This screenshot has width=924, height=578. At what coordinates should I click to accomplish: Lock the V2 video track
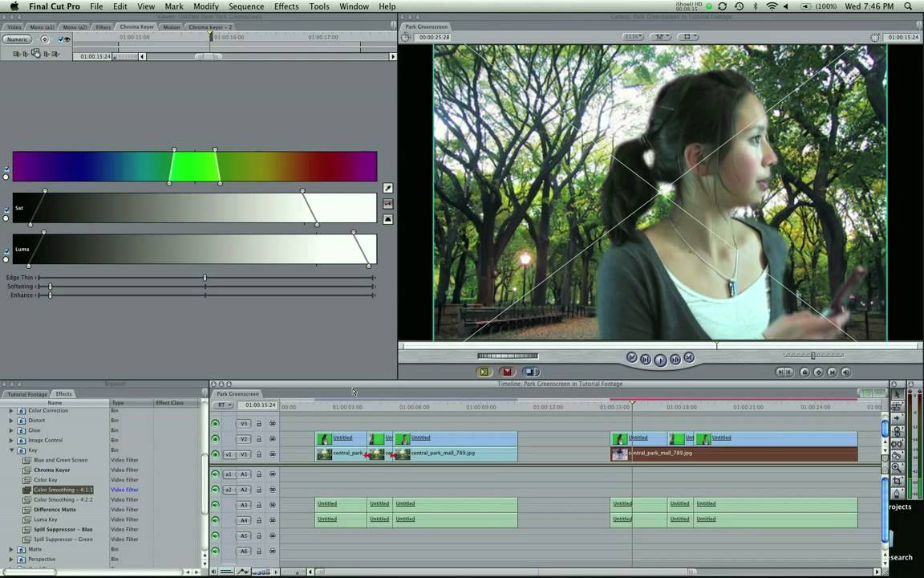(x=259, y=439)
